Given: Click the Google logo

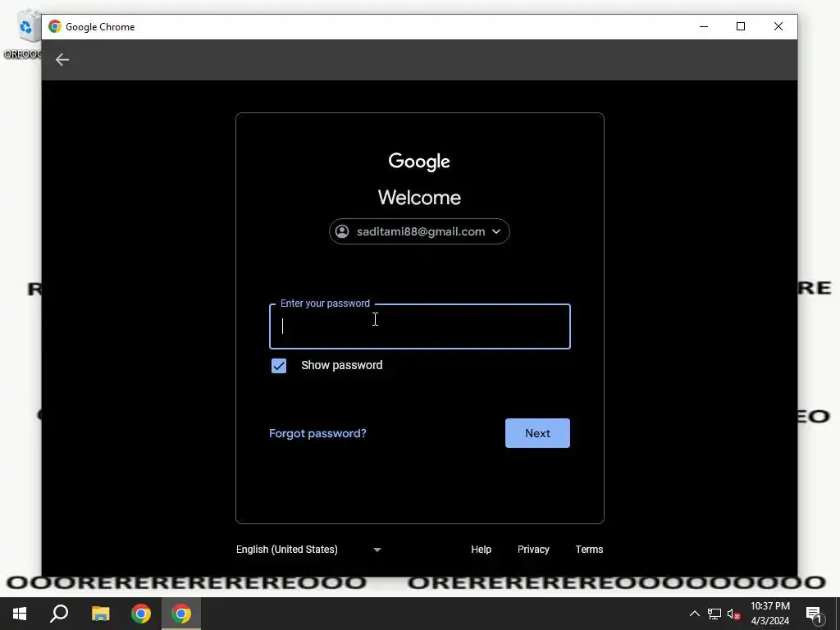Looking at the screenshot, I should (419, 162).
